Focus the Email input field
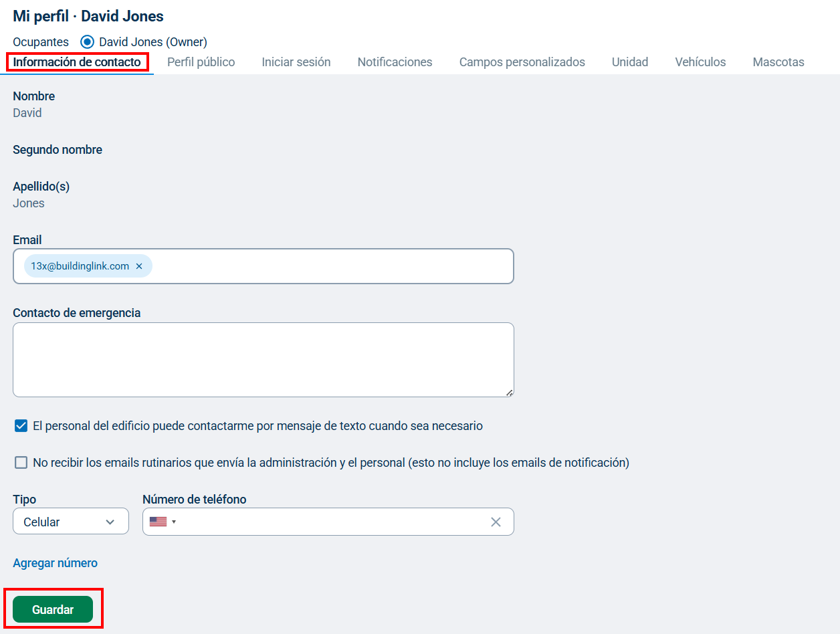 pos(264,266)
